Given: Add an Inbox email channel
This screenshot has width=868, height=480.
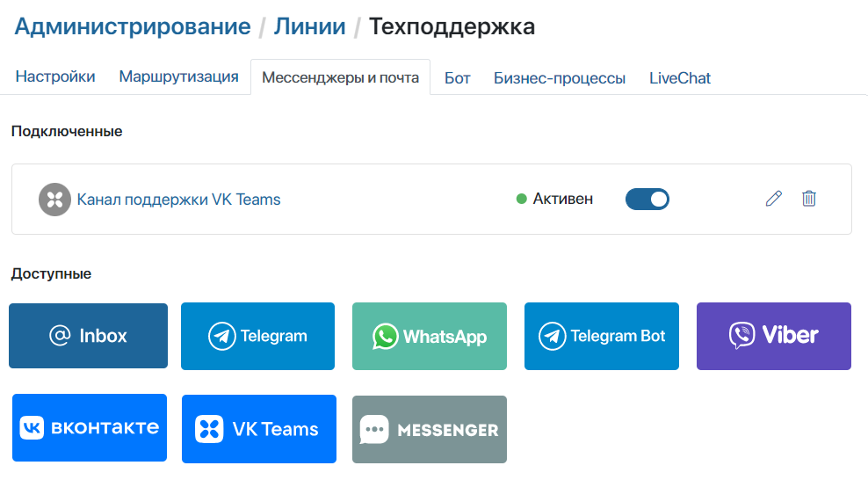Looking at the screenshot, I should [88, 336].
